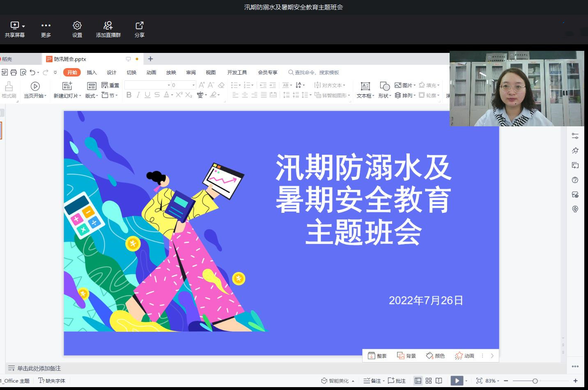The height and width of the screenshot is (390, 588).
Task: Click the 颜色 color option in design bar
Action: (435, 356)
